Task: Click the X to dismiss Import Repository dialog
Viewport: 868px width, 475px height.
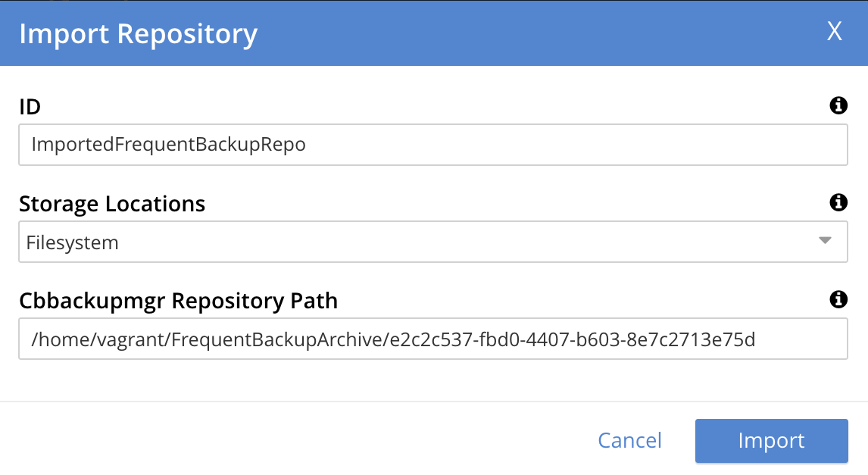Action: (x=834, y=32)
